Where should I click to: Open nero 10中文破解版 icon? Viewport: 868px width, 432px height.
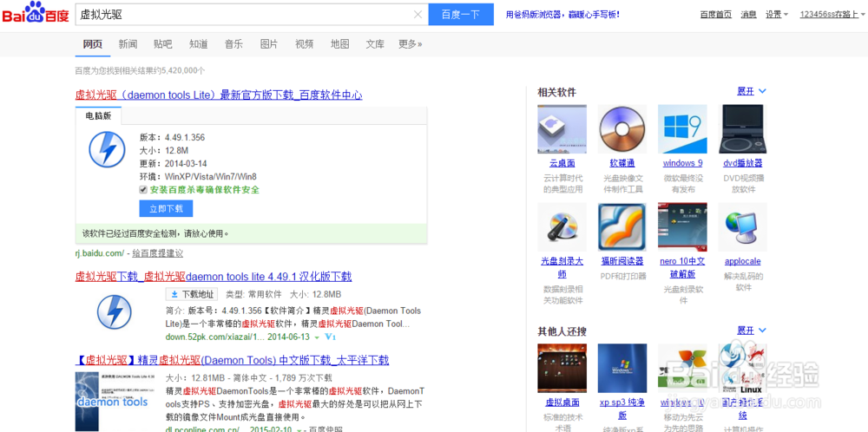point(682,226)
